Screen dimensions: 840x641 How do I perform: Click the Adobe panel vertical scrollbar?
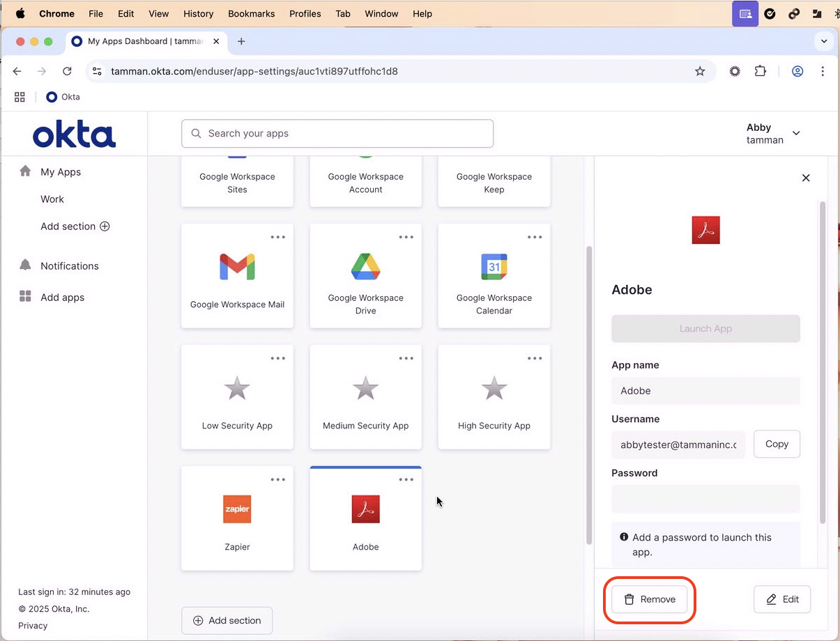(823, 362)
